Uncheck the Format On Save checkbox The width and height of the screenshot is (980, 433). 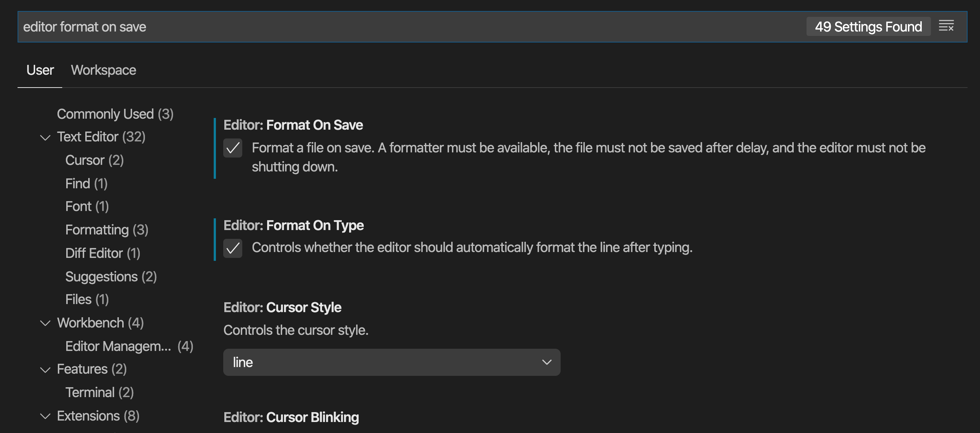tap(233, 148)
